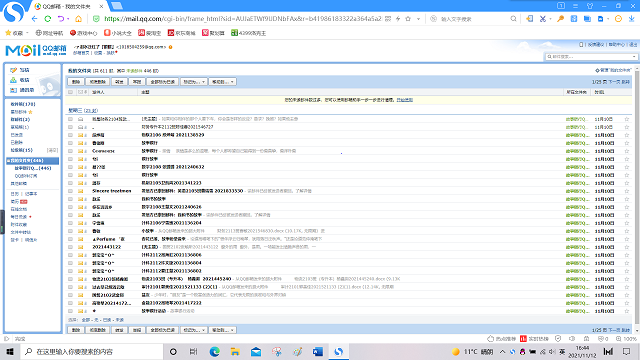640x360 pixels.
Task: Open the top 'move to' dropdown button
Action: click(222, 82)
